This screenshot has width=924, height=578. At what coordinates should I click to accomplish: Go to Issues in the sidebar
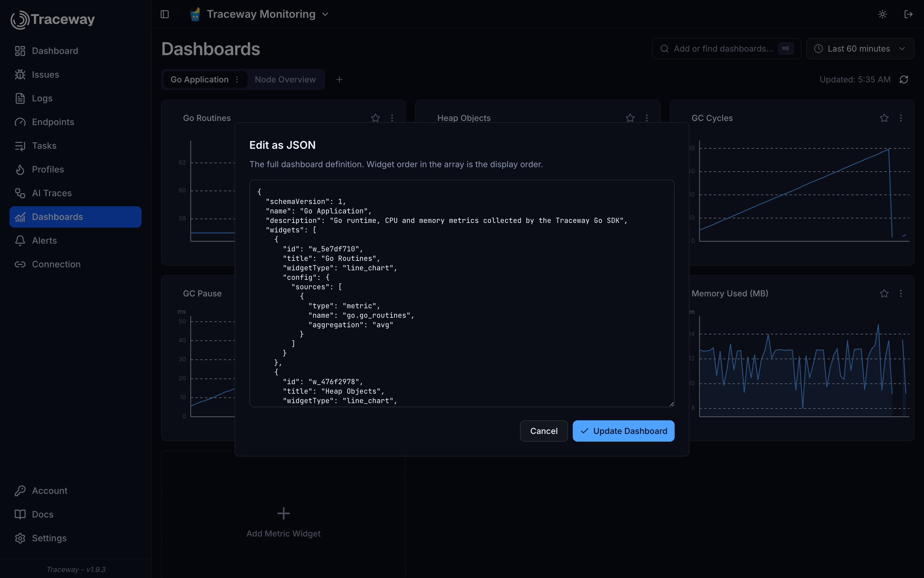pyautogui.click(x=75, y=74)
